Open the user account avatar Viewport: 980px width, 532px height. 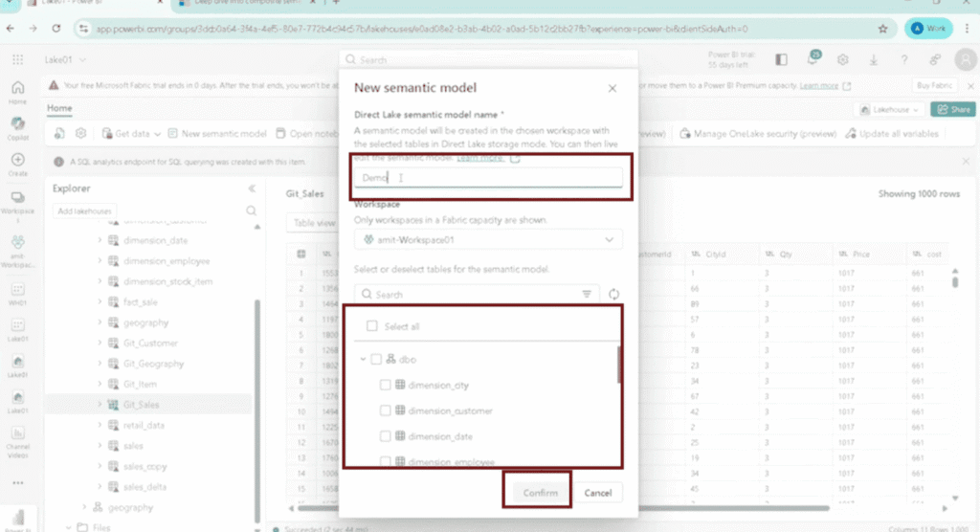click(x=966, y=59)
